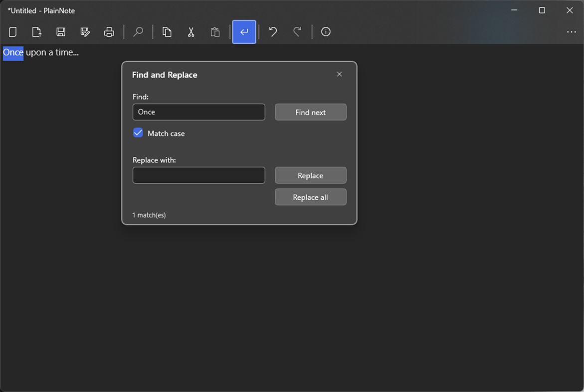The image size is (584, 392).
Task: Click Replace all
Action: click(310, 197)
